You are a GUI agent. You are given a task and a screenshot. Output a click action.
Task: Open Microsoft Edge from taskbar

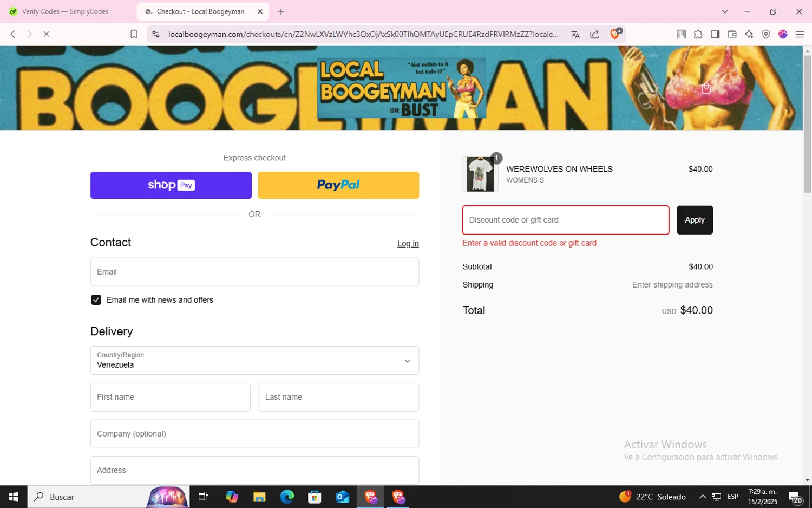point(287,497)
